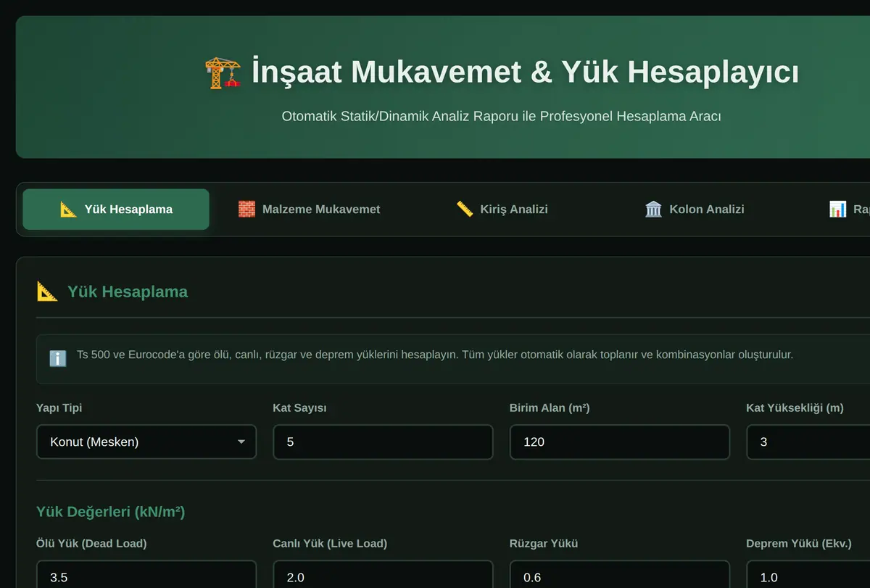The height and width of the screenshot is (588, 870).
Task: Click the Ts 500 ve Eurocode info text
Action: [435, 355]
